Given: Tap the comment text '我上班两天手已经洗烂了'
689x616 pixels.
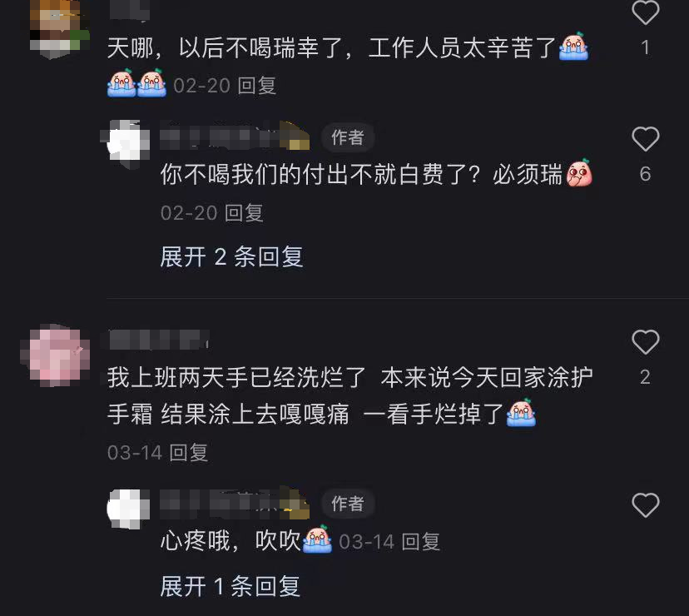Looking at the screenshot, I should tap(236, 377).
